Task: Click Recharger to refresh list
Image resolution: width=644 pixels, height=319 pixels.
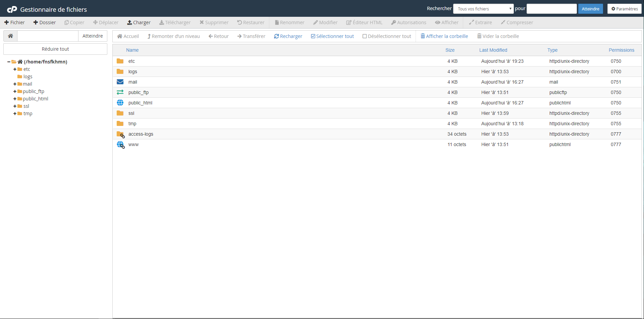Action: 288,36
